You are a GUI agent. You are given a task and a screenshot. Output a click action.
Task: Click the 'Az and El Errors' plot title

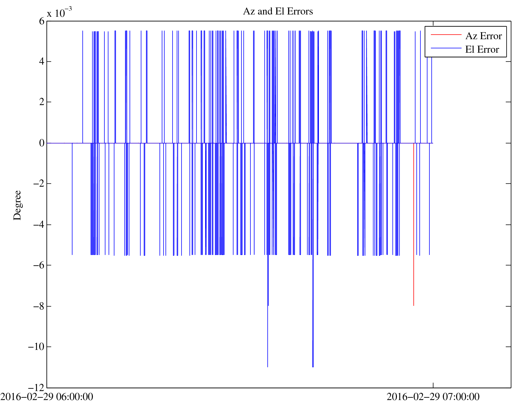tap(278, 11)
